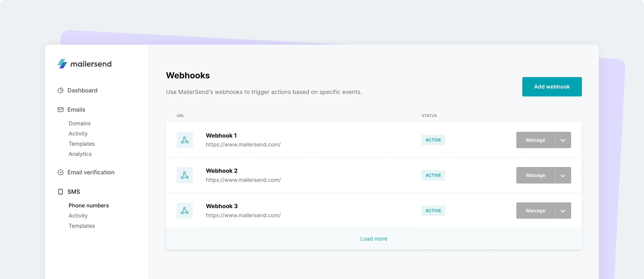The image size is (644, 279).
Task: Click the ACTIVE status badge of Webhook 1
Action: 433,140
